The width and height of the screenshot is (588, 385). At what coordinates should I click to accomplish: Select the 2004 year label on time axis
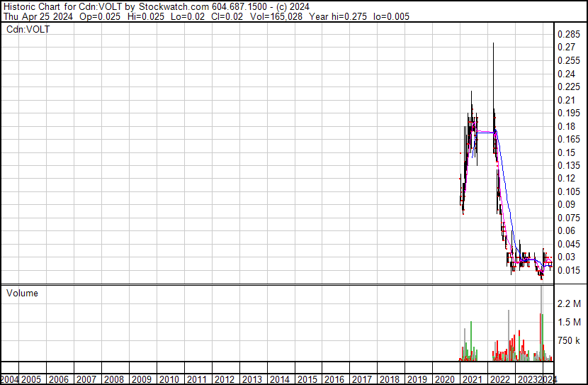(10, 379)
